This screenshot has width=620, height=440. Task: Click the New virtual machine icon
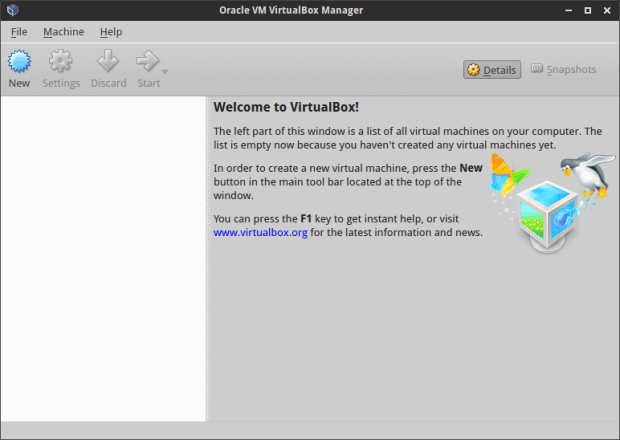(x=19, y=61)
